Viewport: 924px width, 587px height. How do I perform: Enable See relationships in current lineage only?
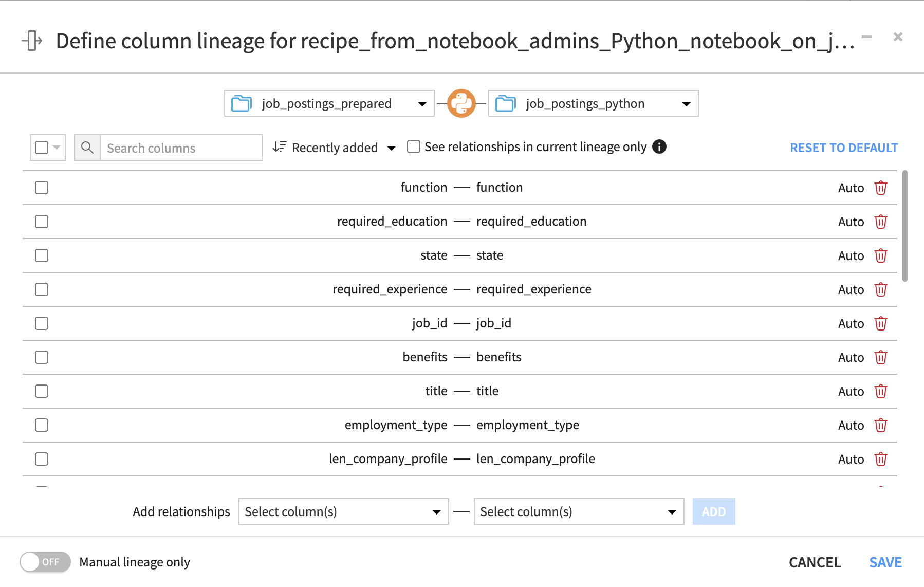pyautogui.click(x=414, y=146)
